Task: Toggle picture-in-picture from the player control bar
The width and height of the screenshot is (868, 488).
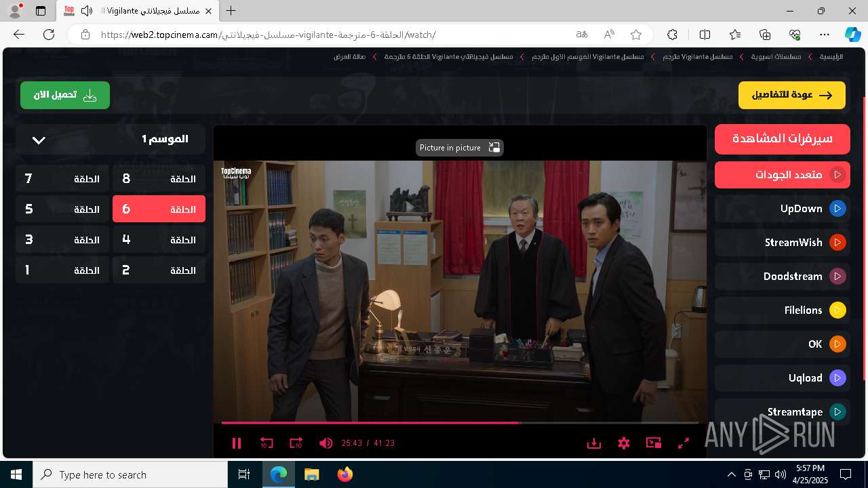Action: tap(654, 443)
